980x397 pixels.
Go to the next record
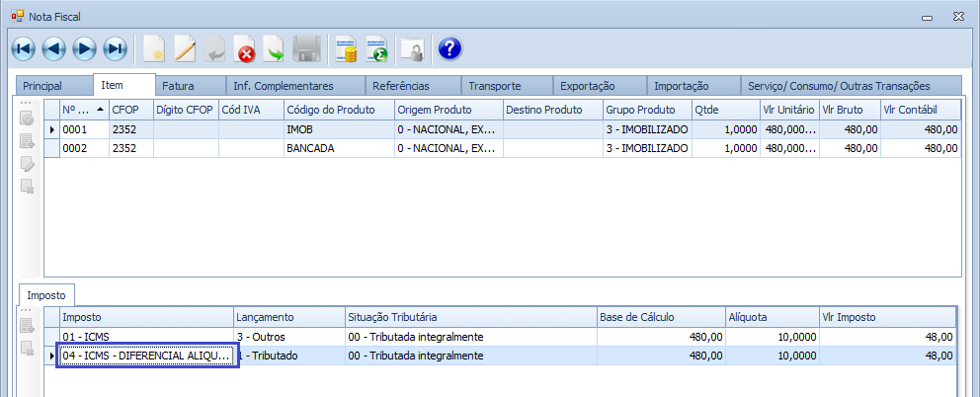coord(85,48)
